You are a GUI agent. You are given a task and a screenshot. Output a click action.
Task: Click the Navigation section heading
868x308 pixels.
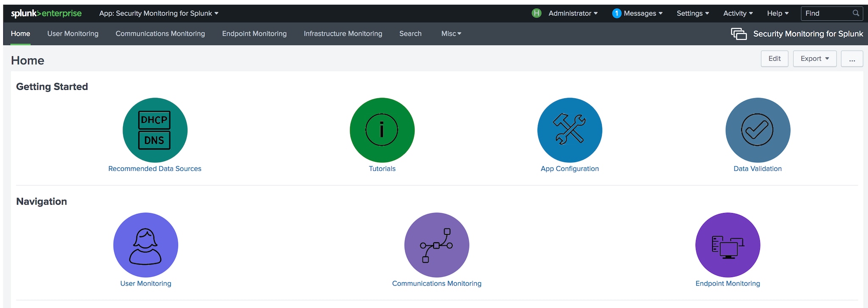tap(42, 201)
